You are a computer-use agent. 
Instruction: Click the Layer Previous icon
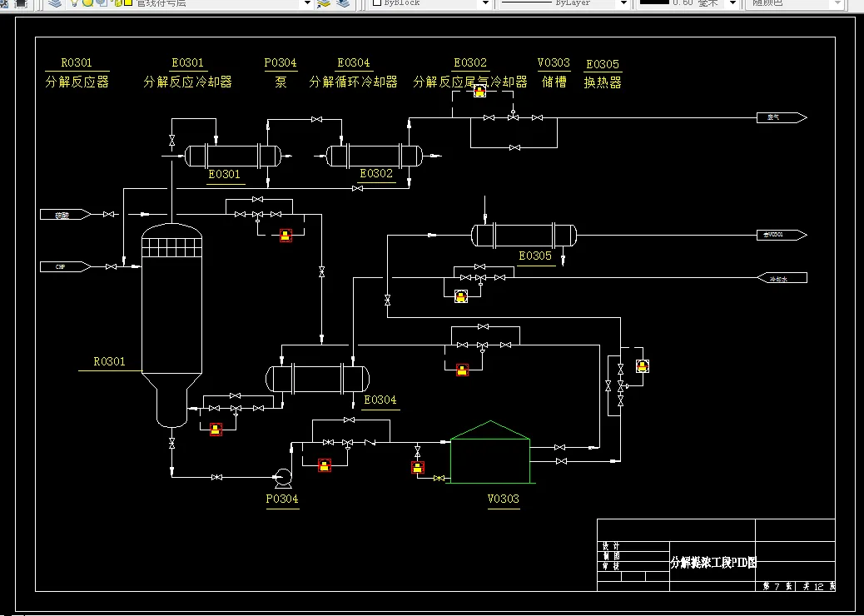[343, 3]
